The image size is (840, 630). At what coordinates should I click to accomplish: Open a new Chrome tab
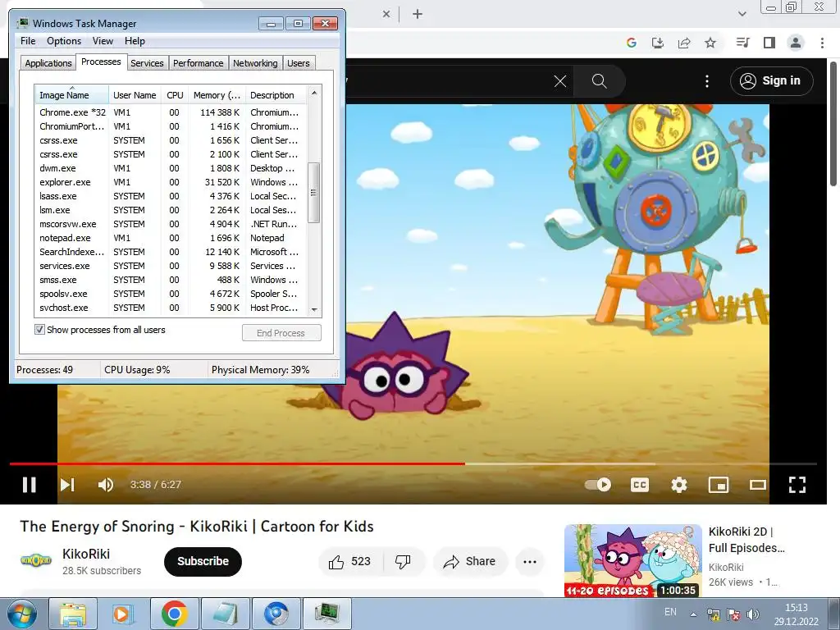pos(418,15)
